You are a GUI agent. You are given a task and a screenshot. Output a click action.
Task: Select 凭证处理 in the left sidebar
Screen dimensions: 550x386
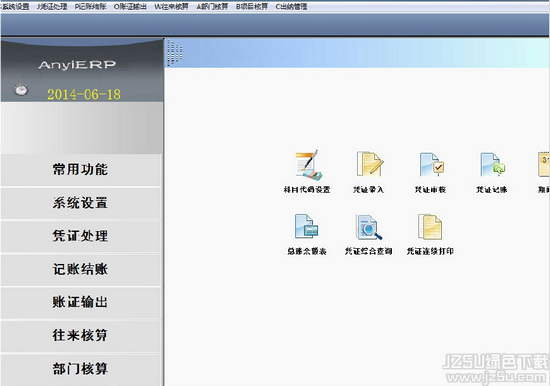click(x=81, y=236)
